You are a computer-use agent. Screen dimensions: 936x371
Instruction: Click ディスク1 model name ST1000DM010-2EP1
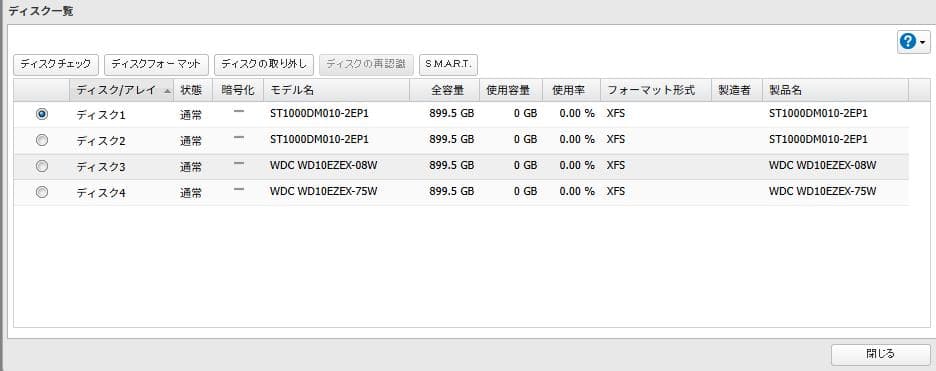pyautogui.click(x=319, y=113)
